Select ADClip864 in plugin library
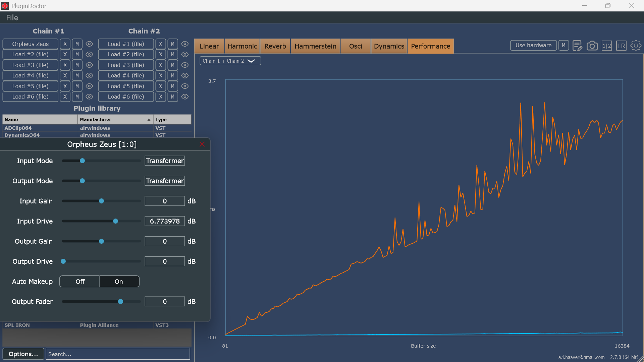644x362 pixels. tap(97, 128)
